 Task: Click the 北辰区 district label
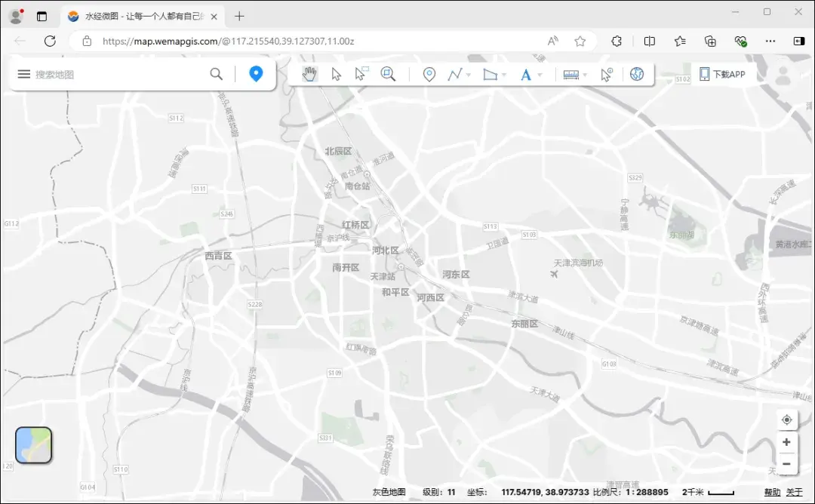pyautogui.click(x=338, y=151)
